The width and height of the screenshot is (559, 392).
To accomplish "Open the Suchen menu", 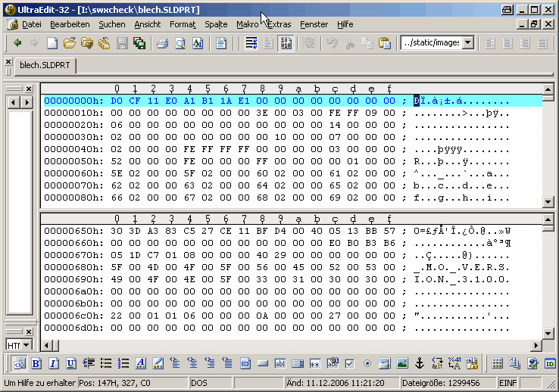I will pos(112,24).
